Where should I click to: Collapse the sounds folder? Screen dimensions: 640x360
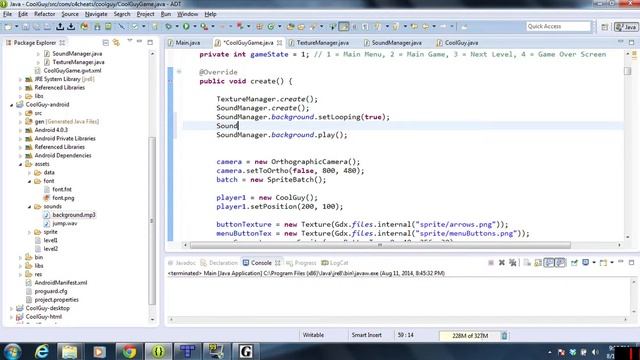(29, 207)
